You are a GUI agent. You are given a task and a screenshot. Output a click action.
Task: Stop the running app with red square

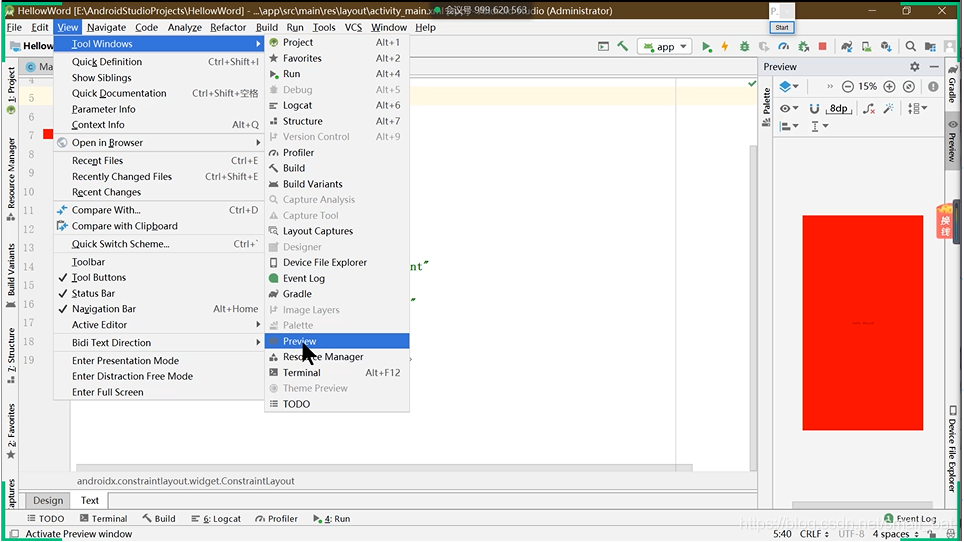[x=823, y=47]
